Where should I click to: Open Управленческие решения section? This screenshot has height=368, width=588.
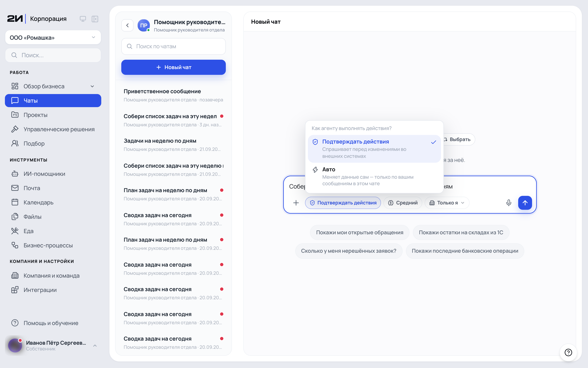click(53, 129)
